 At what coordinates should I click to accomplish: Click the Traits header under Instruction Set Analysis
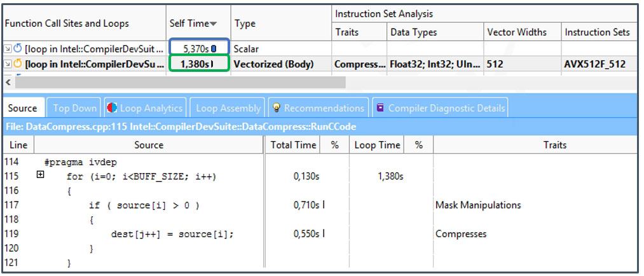tap(359, 32)
